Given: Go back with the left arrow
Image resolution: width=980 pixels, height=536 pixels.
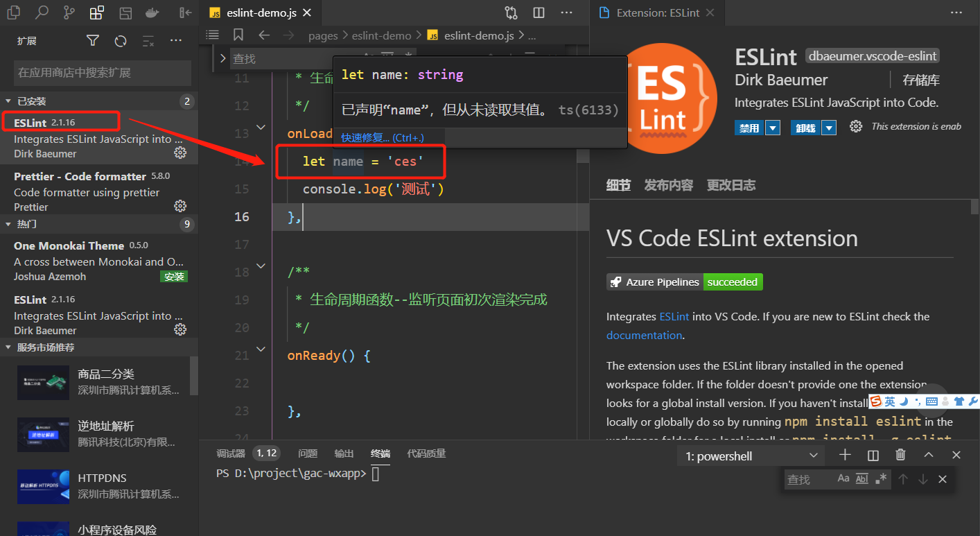Looking at the screenshot, I should (264, 35).
